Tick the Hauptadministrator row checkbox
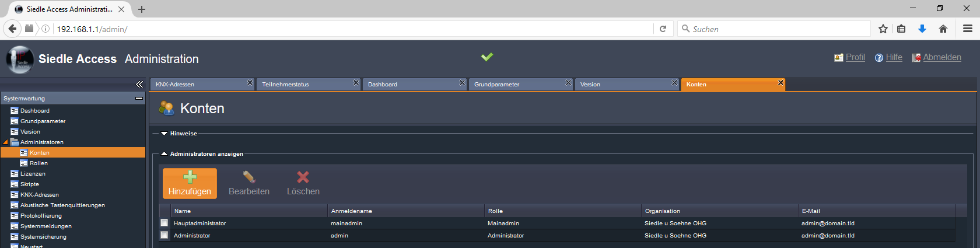Viewport: 980px width, 248px height. point(164,222)
